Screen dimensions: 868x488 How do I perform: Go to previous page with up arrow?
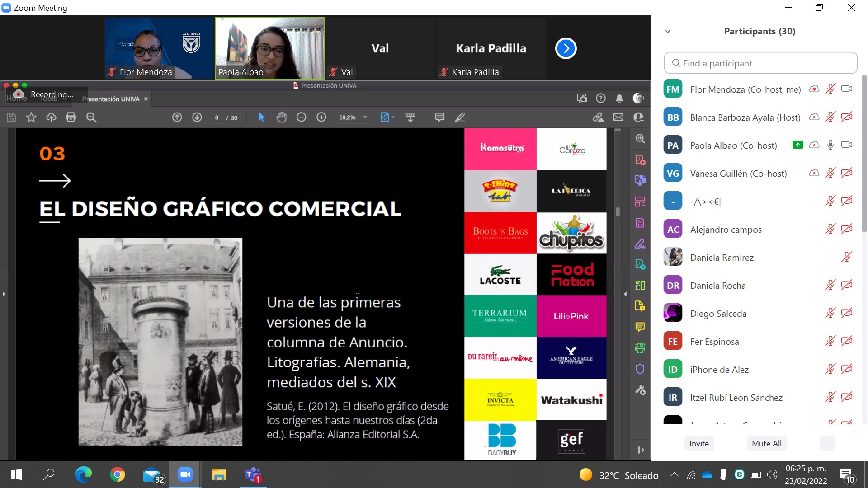point(177,117)
